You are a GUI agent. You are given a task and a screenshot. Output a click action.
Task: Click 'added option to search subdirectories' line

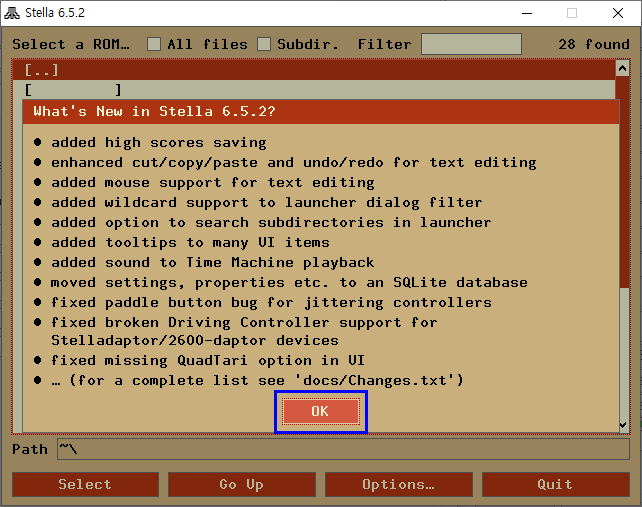271,222
